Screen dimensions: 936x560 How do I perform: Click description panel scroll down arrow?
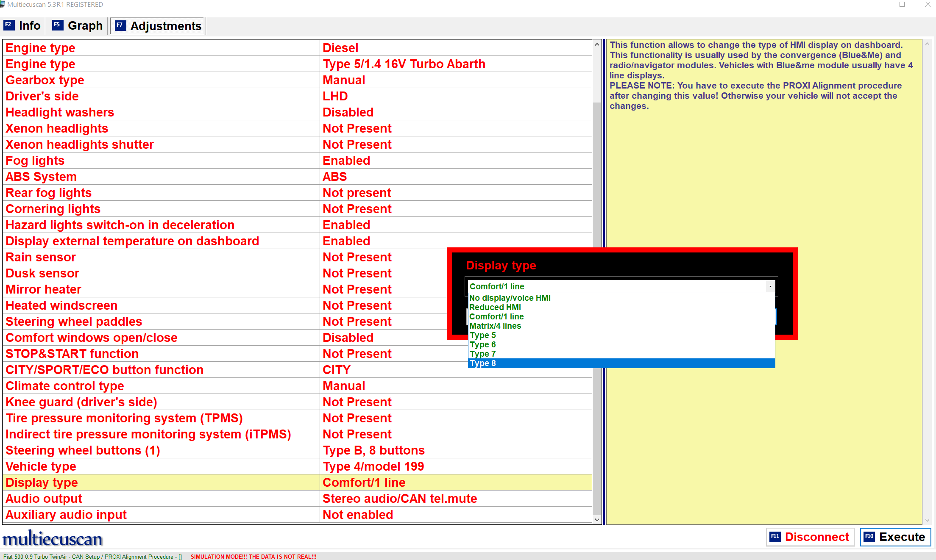point(927,520)
